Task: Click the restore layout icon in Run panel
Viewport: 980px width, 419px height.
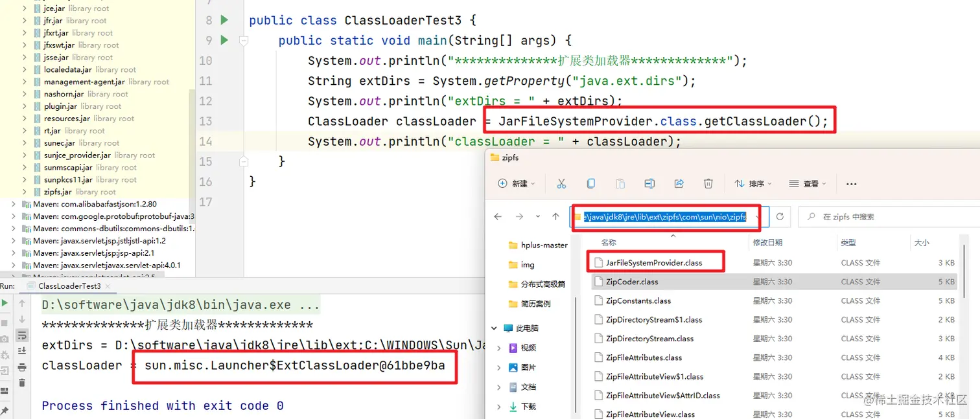Action: [x=5, y=390]
